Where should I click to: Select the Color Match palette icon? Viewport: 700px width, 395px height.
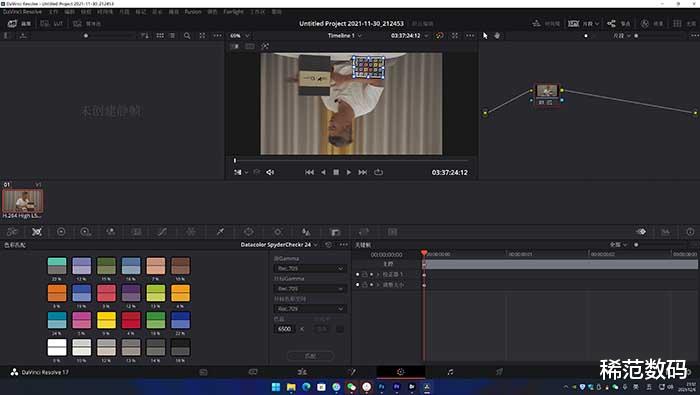[37, 232]
